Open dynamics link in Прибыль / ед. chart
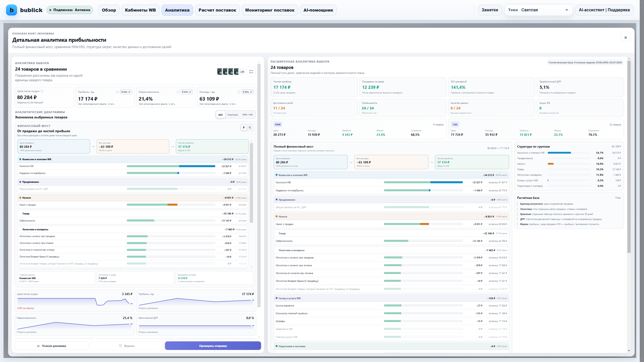 pos(148,308)
